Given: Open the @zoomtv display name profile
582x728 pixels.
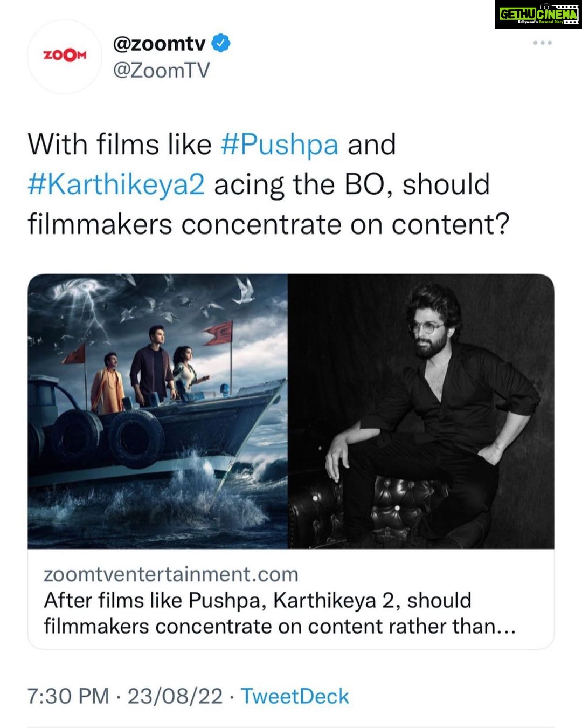Looking at the screenshot, I should [x=159, y=43].
